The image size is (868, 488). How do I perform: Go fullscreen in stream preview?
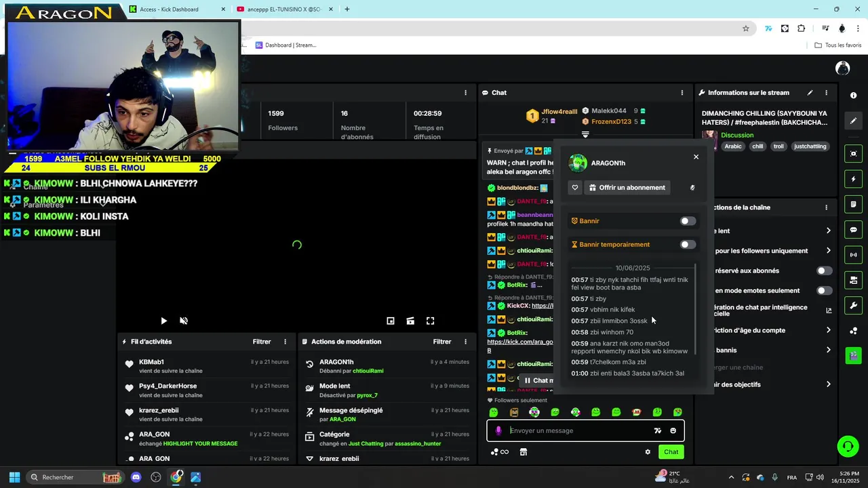[x=430, y=321]
